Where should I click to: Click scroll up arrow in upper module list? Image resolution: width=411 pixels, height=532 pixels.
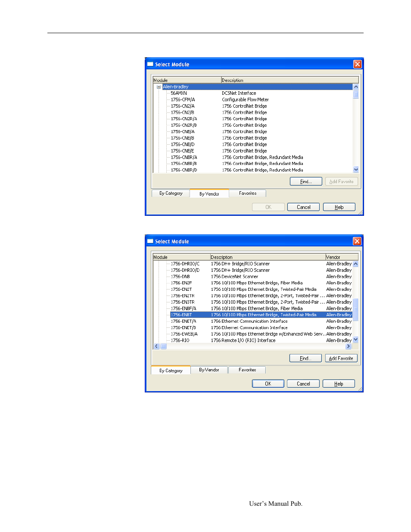click(x=356, y=87)
